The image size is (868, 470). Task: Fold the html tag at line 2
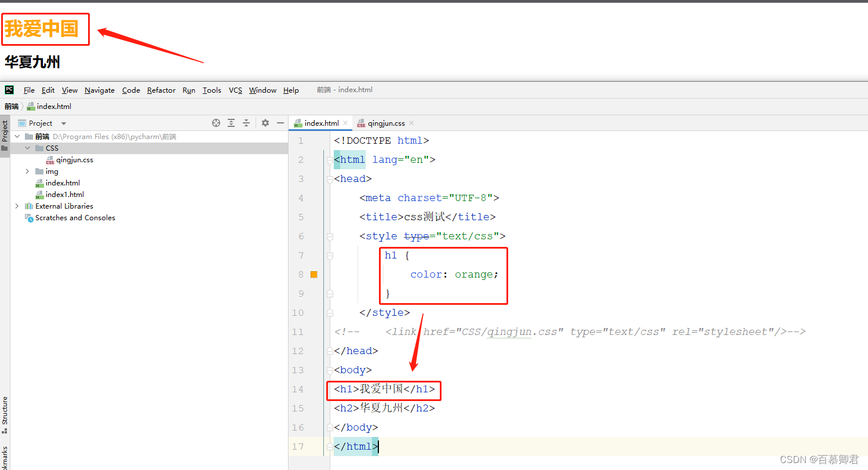pyautogui.click(x=330, y=160)
